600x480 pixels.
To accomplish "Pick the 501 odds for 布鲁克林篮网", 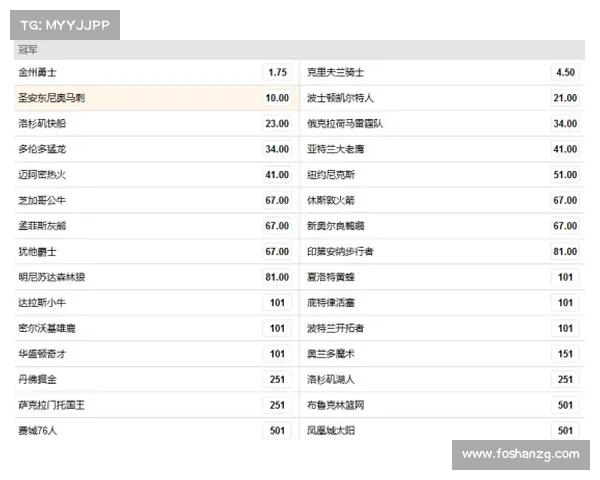I will coord(565,405).
